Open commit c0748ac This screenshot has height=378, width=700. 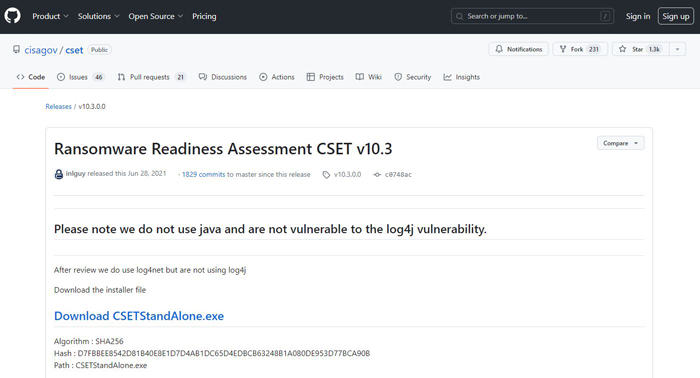(398, 174)
